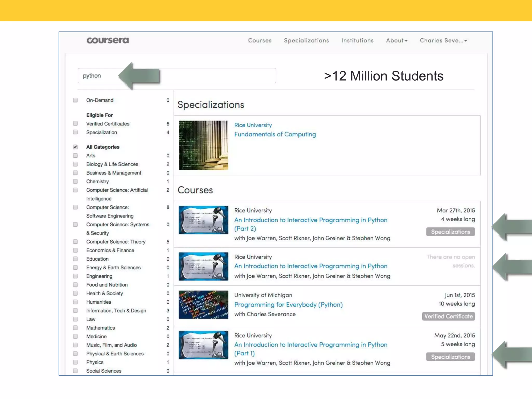532x399 pixels.
Task: Select the Physics category checkbox
Action: (x=75, y=362)
